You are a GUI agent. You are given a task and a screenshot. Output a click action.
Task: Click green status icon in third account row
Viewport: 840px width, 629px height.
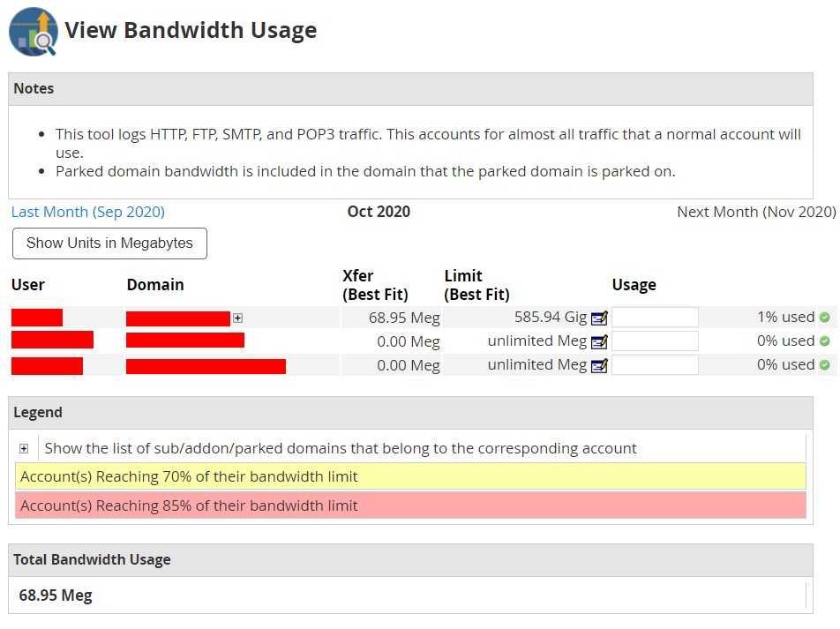[x=824, y=365]
